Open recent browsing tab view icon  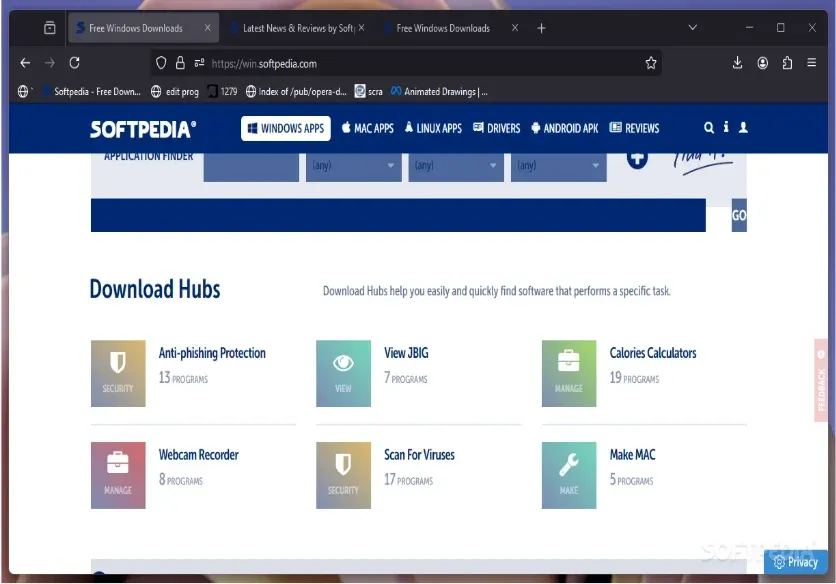pos(50,28)
